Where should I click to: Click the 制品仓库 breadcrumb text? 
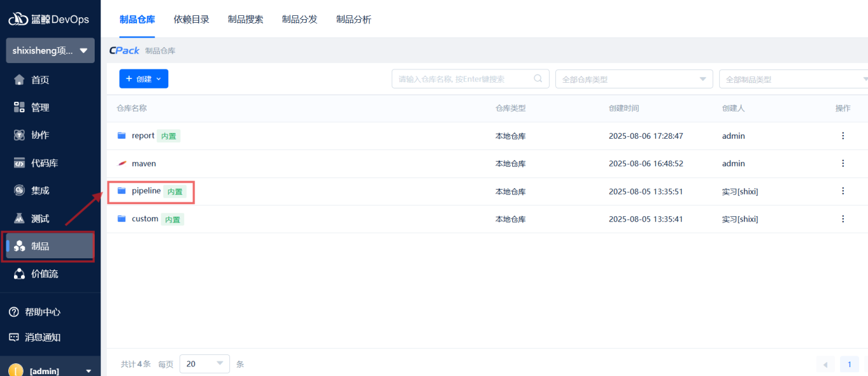(x=160, y=51)
